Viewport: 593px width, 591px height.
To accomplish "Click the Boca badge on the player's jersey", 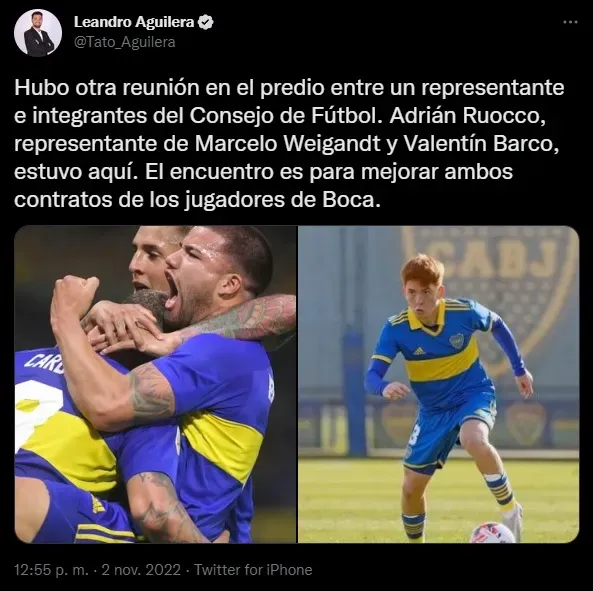I will click(x=457, y=340).
